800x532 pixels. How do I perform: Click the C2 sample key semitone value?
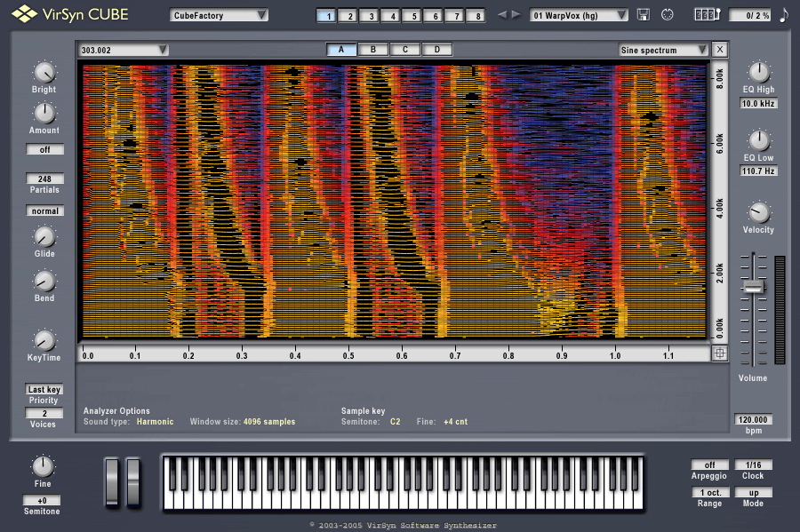(x=396, y=421)
